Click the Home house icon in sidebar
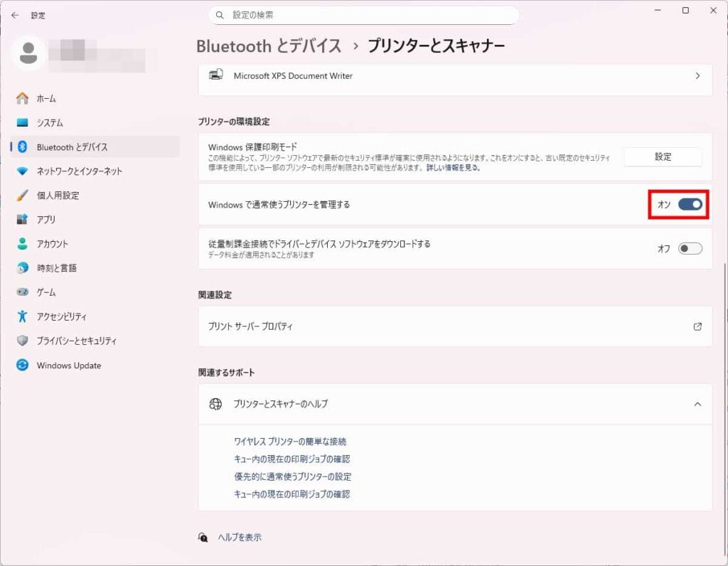 tap(23, 98)
